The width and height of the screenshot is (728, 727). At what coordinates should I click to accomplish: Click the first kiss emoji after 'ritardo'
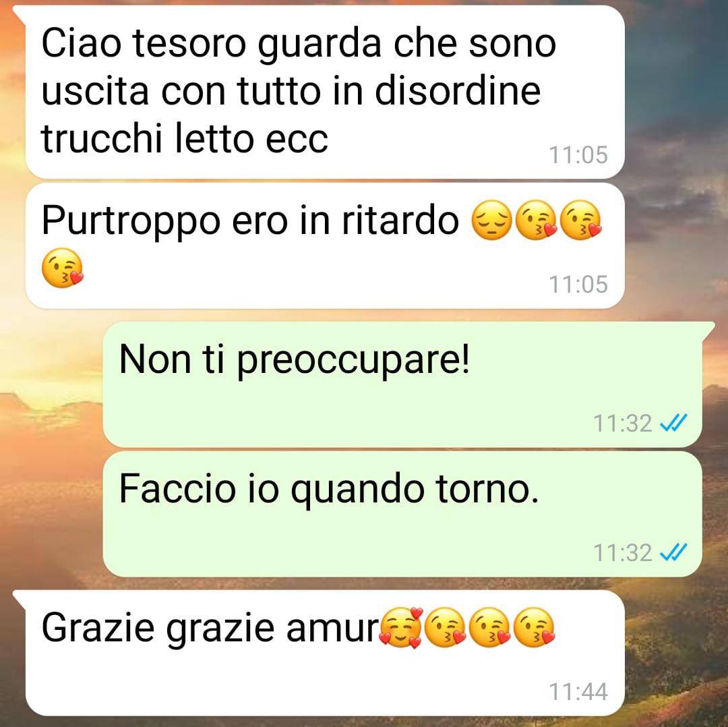pos(537,220)
